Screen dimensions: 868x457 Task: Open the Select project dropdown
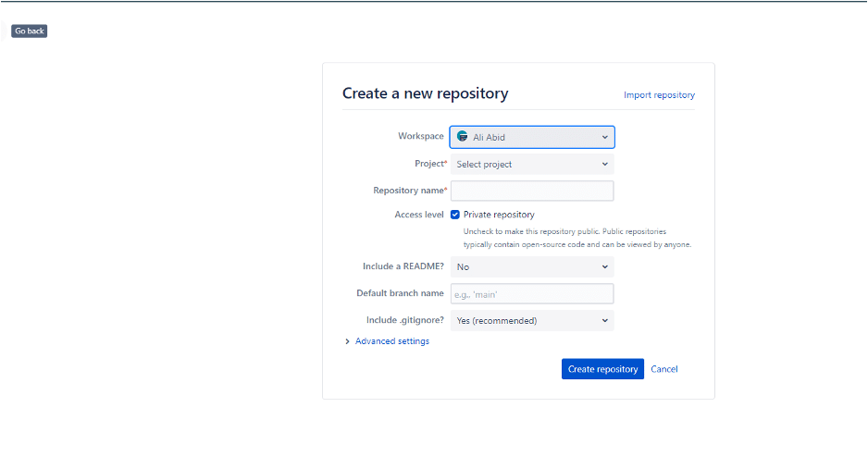[532, 165]
